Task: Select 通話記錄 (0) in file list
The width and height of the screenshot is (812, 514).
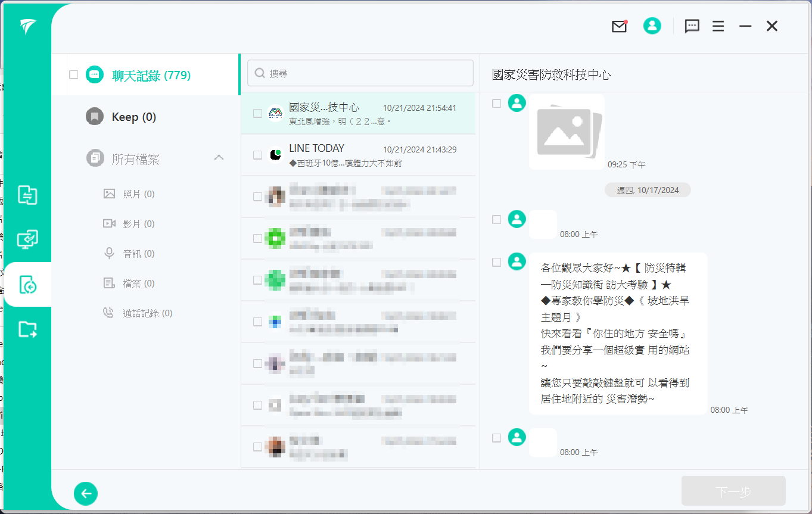Action: [x=147, y=313]
